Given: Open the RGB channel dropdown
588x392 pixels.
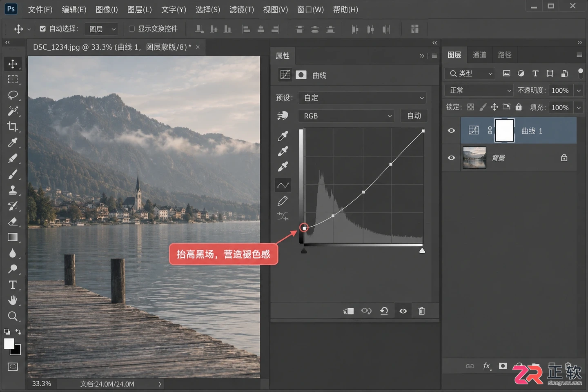Looking at the screenshot, I should click(x=346, y=116).
